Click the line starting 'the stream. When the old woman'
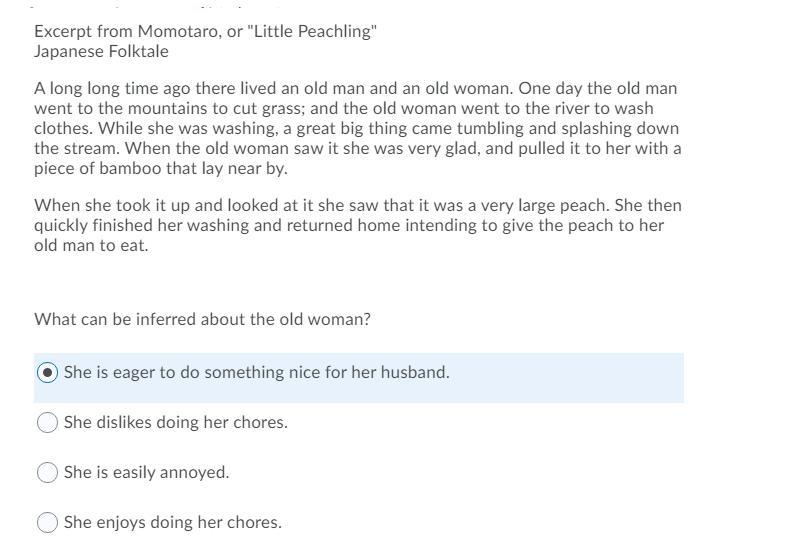789x556 pixels. click(x=357, y=149)
